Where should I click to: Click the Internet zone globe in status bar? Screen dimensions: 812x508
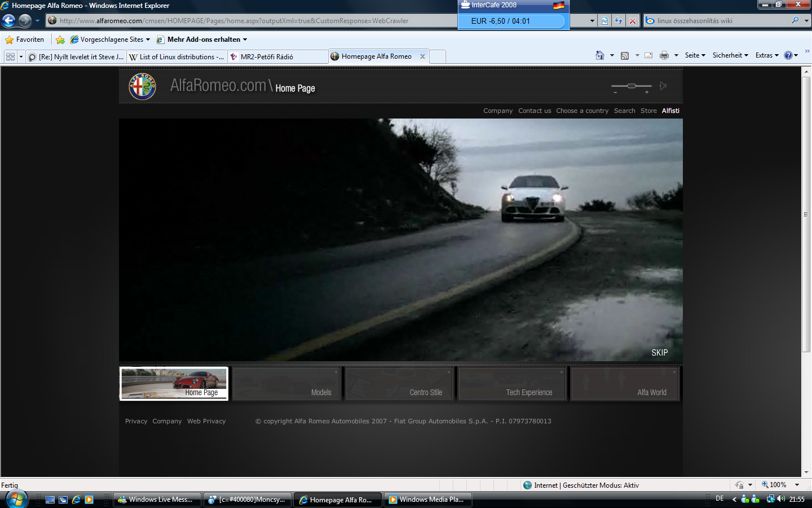pyautogui.click(x=527, y=485)
